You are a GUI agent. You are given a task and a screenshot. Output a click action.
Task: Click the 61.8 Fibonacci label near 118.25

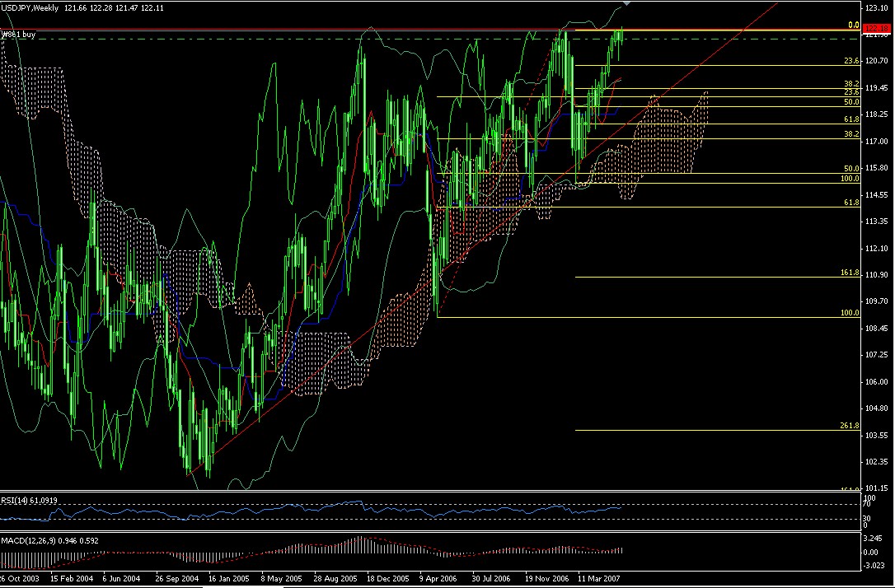[851, 119]
